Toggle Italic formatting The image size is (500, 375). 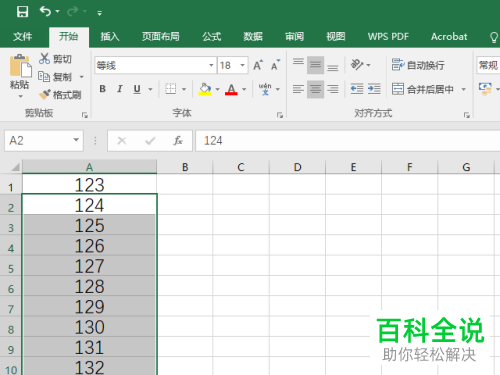point(120,89)
